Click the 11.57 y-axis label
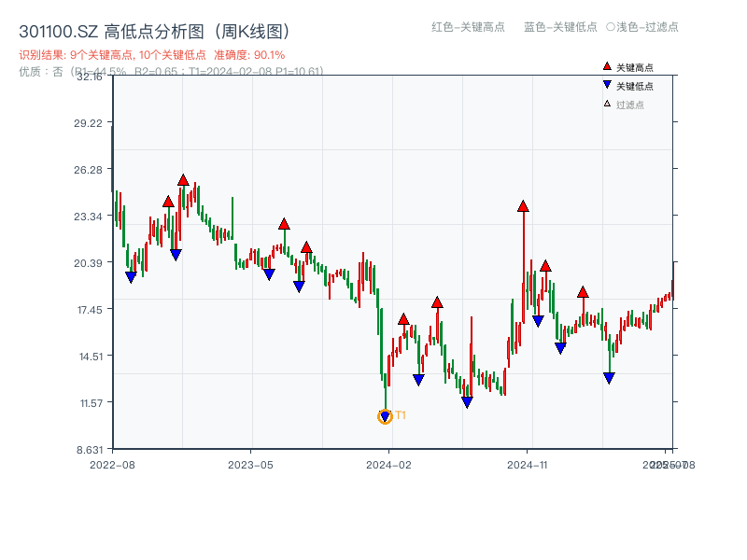747x560 pixels. coord(91,403)
